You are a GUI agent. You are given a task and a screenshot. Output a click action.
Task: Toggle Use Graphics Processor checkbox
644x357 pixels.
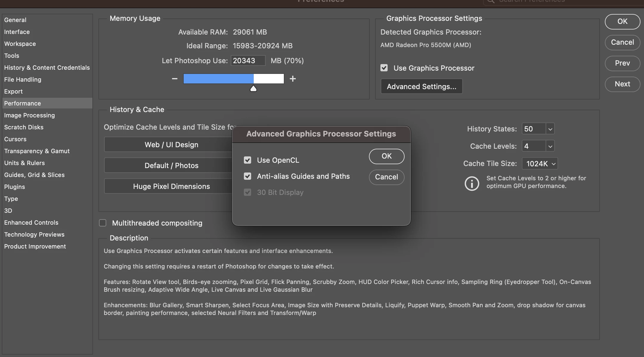point(384,68)
